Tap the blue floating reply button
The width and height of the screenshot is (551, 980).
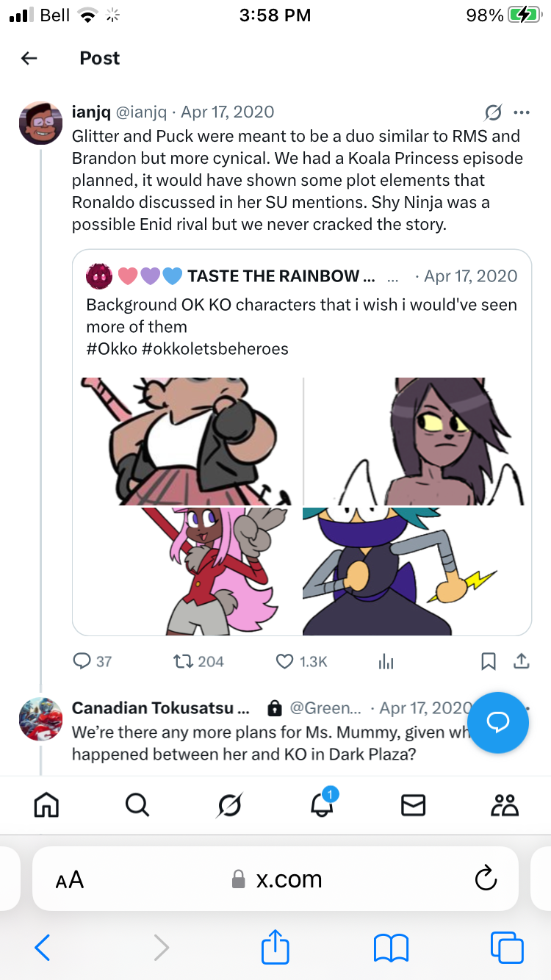point(498,723)
